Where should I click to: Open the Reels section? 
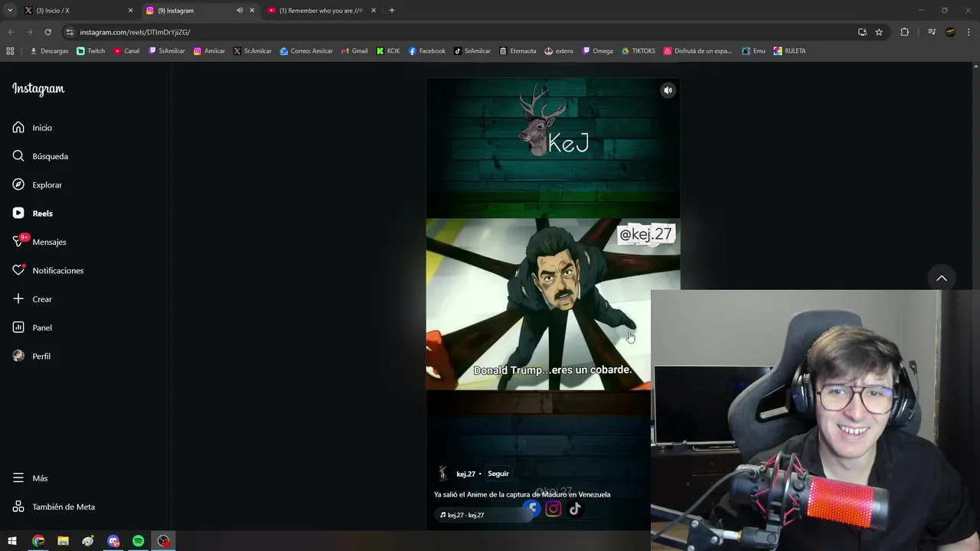pos(32,214)
